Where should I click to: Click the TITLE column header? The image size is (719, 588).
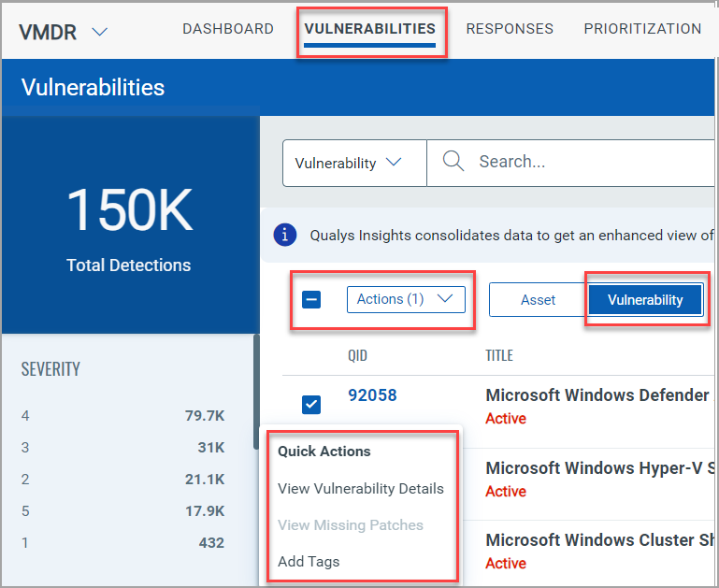pyautogui.click(x=499, y=355)
